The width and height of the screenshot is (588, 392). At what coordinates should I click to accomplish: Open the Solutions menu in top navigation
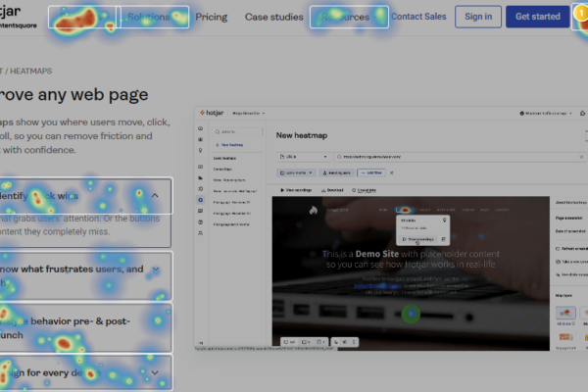[155, 17]
